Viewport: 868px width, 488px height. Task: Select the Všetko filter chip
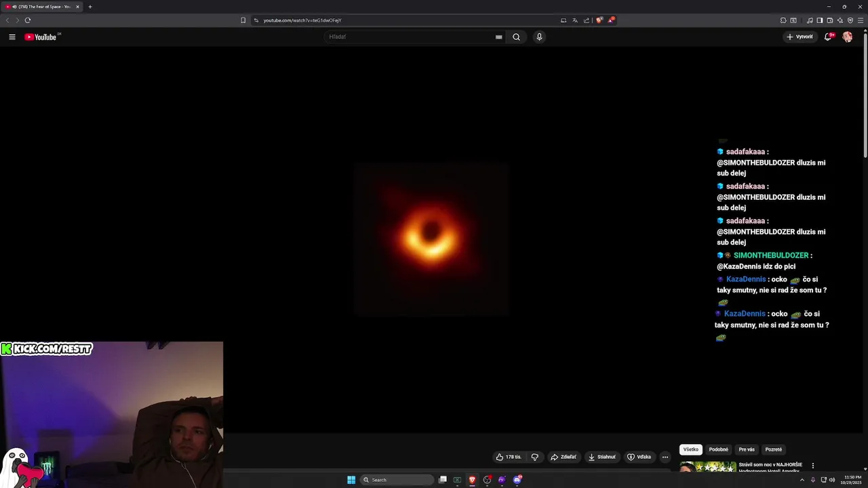[x=691, y=449]
